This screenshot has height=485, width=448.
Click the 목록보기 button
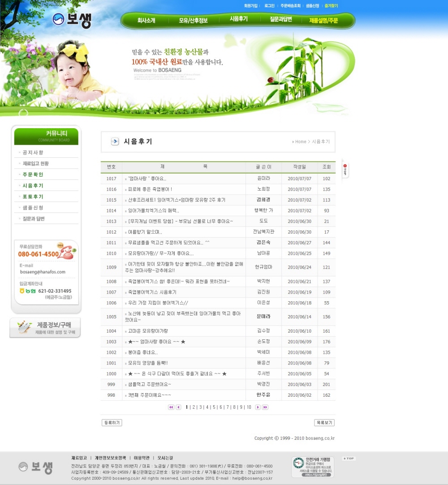(x=324, y=423)
